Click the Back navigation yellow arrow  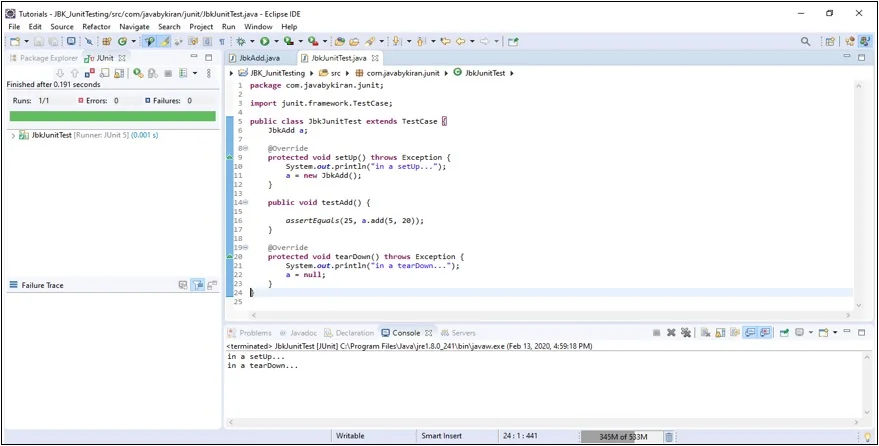click(460, 41)
